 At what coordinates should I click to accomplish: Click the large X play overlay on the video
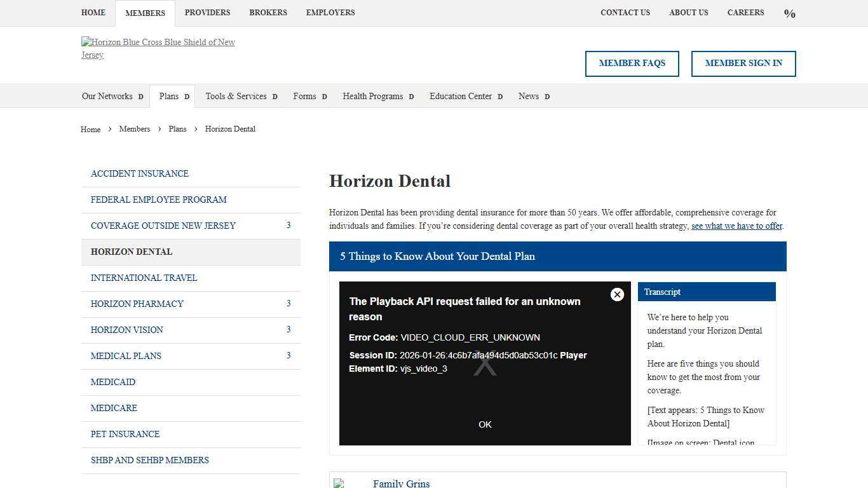[x=485, y=362]
